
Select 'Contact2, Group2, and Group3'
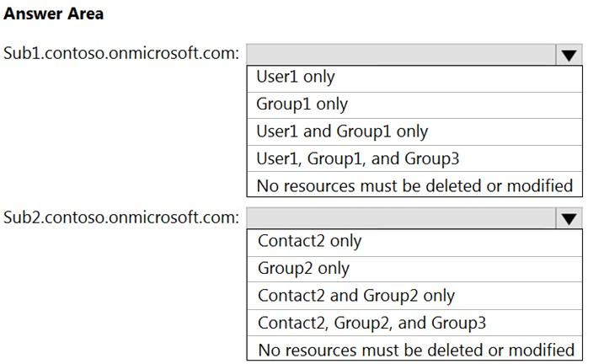[x=414, y=323]
